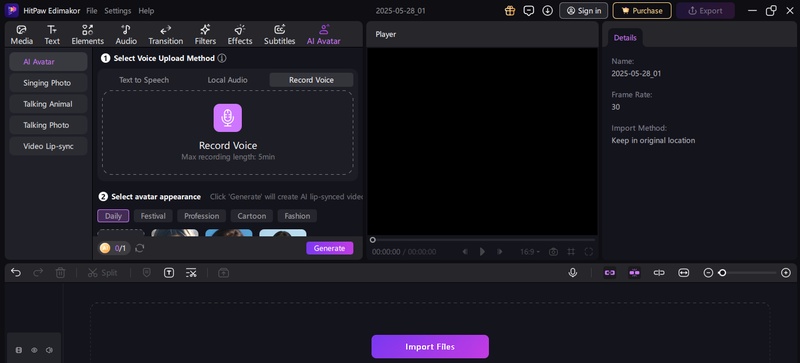Take a snapshot with the camera icon
The height and width of the screenshot is (363, 800).
point(553,252)
